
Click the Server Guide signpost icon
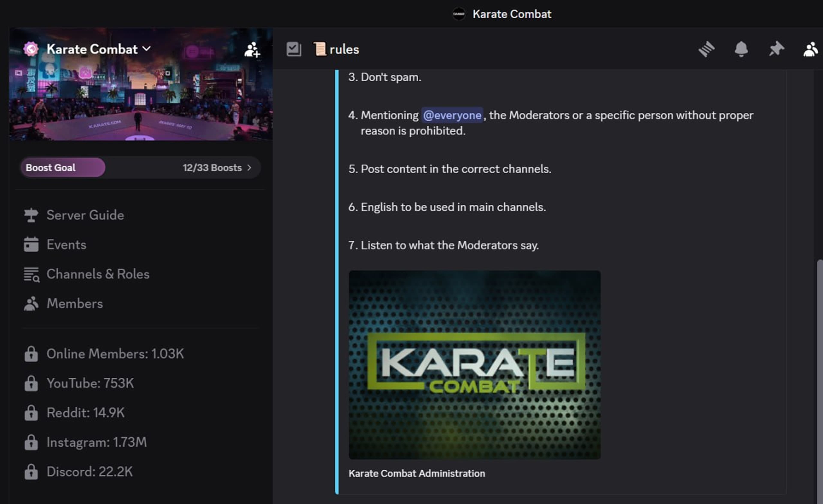pos(31,215)
